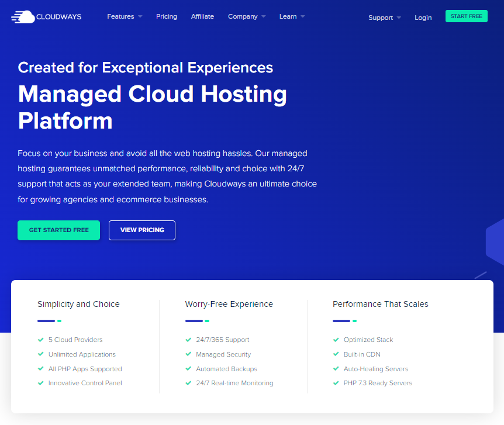Click the Managed Cloud Hosting Platform headline
The image size is (504, 425).
point(153,107)
